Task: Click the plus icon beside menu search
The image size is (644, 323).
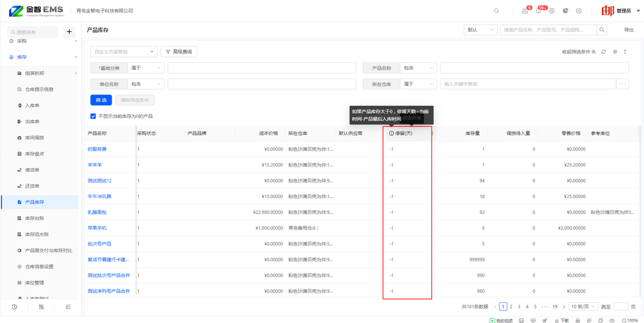Action: point(69,32)
